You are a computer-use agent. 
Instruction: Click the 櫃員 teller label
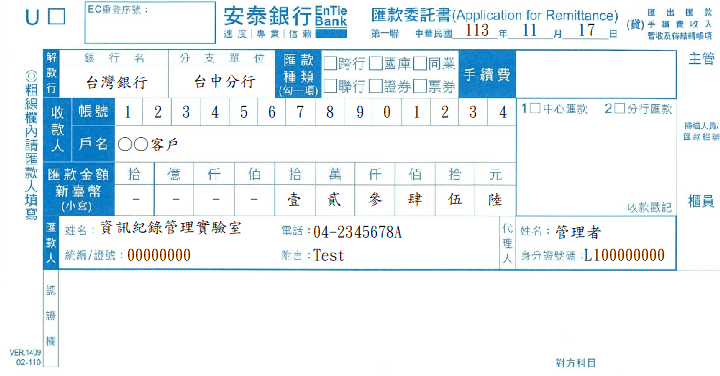[x=701, y=201]
